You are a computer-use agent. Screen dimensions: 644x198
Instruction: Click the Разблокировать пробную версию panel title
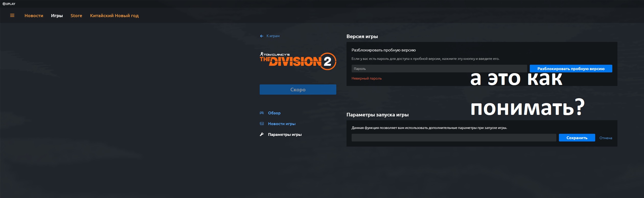(384, 50)
